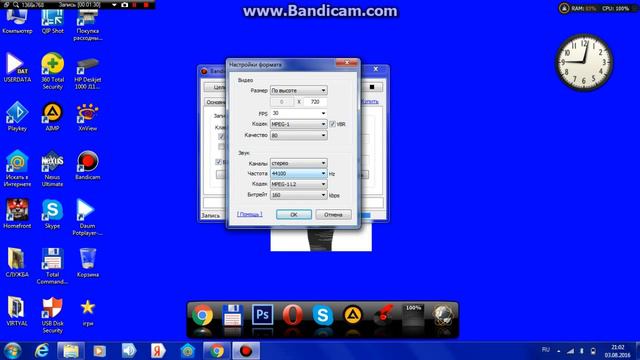Toggle the VBR checkbox

pyautogui.click(x=333, y=124)
